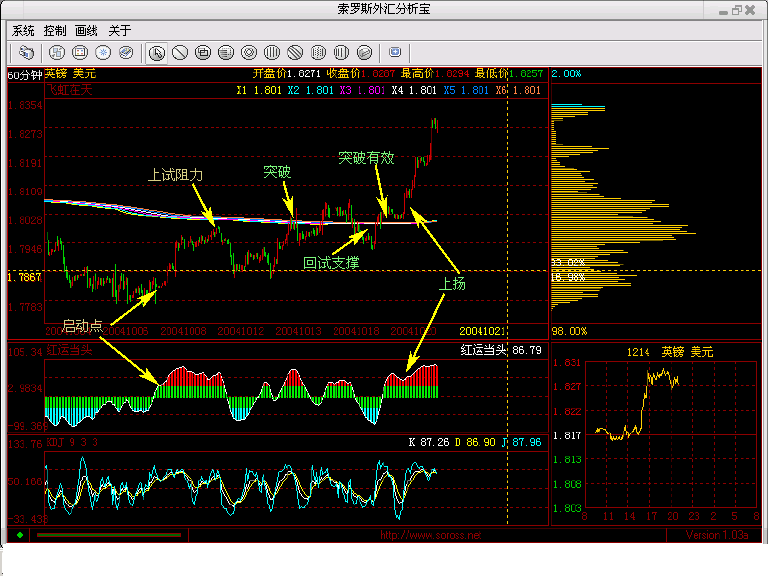Open the 系统 menu

point(23,30)
